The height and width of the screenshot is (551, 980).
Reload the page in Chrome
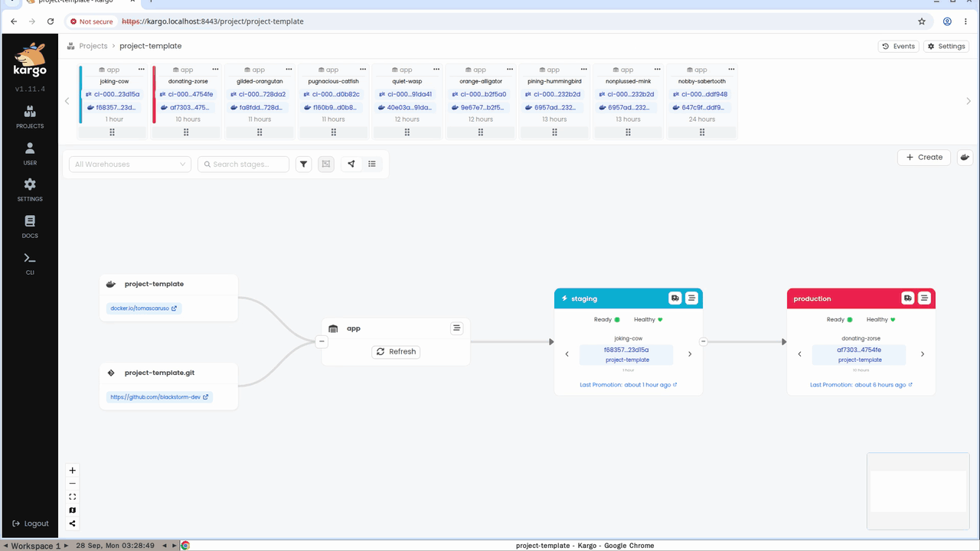coord(51,21)
